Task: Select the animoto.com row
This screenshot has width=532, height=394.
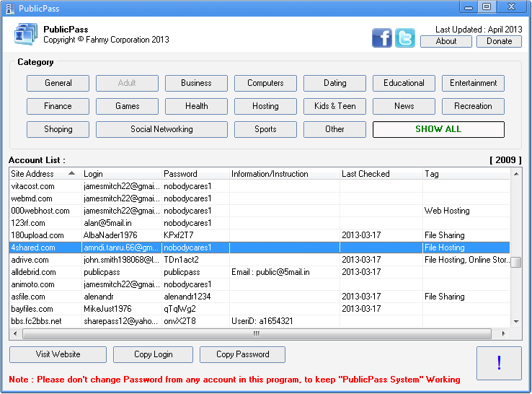Action: pyautogui.click(x=260, y=284)
